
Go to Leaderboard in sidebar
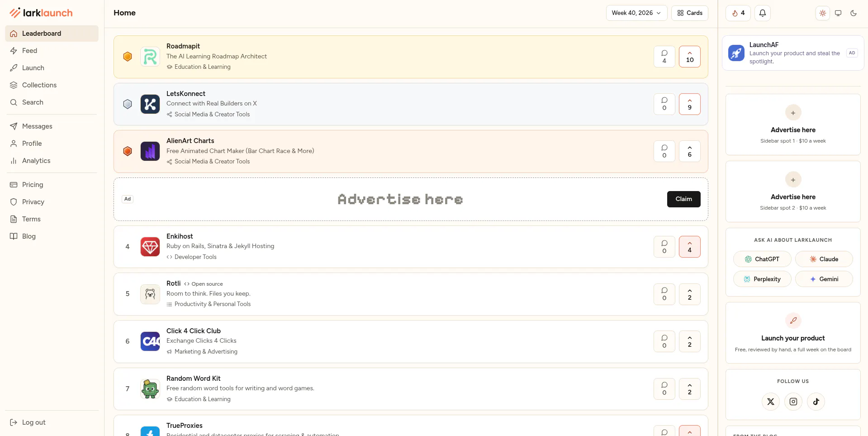pyautogui.click(x=52, y=34)
